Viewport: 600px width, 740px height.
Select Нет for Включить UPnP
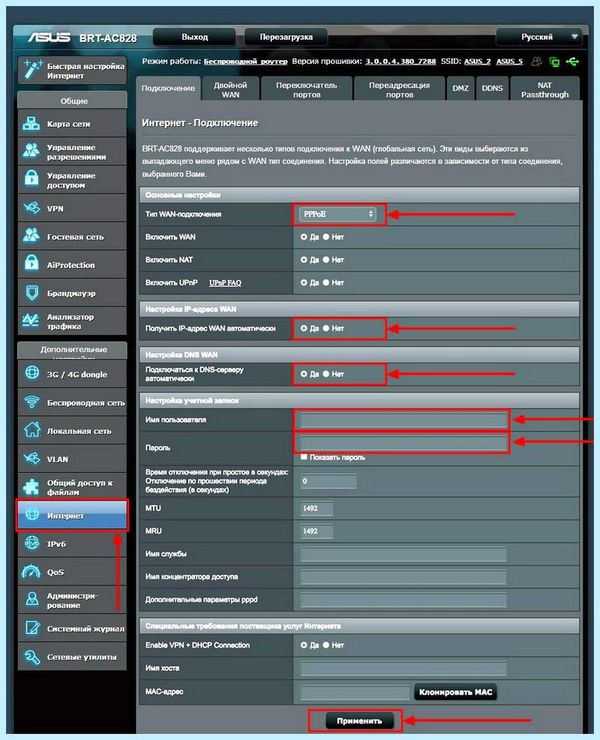[x=326, y=282]
